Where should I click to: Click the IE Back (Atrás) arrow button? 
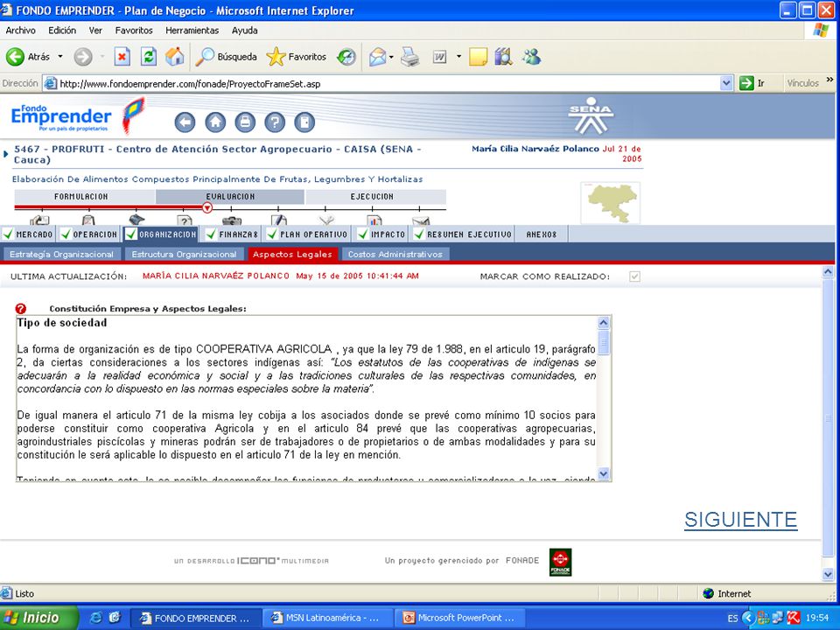pyautogui.click(x=16, y=56)
